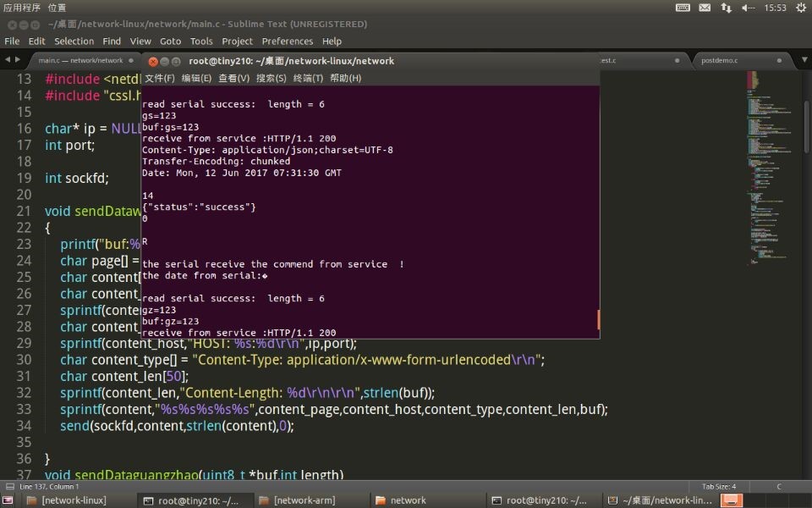Open terminal 编辑(E) menu
This screenshot has width=812, height=508.
[196, 78]
